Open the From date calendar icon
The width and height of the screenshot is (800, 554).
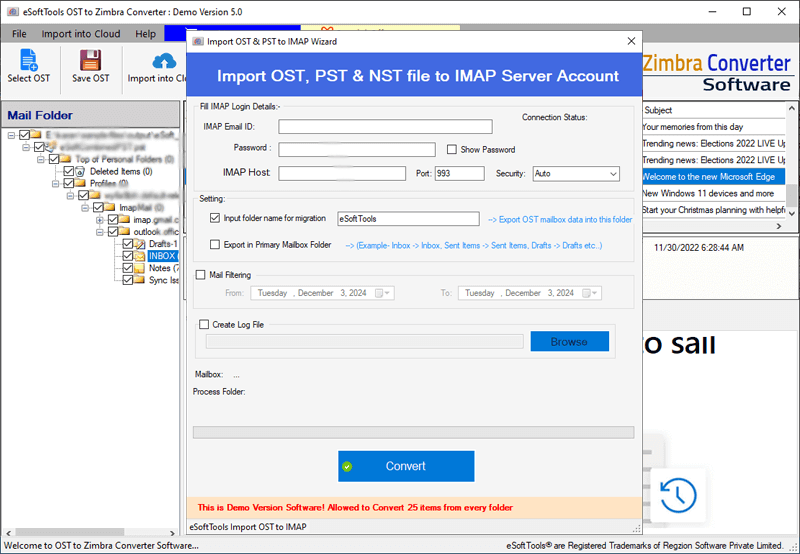[379, 293]
